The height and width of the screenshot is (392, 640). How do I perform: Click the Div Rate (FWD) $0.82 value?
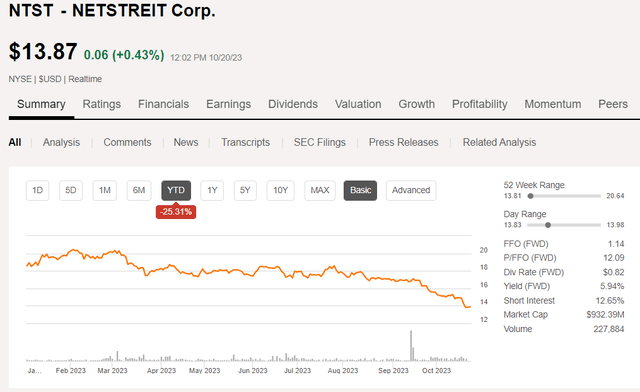613,272
